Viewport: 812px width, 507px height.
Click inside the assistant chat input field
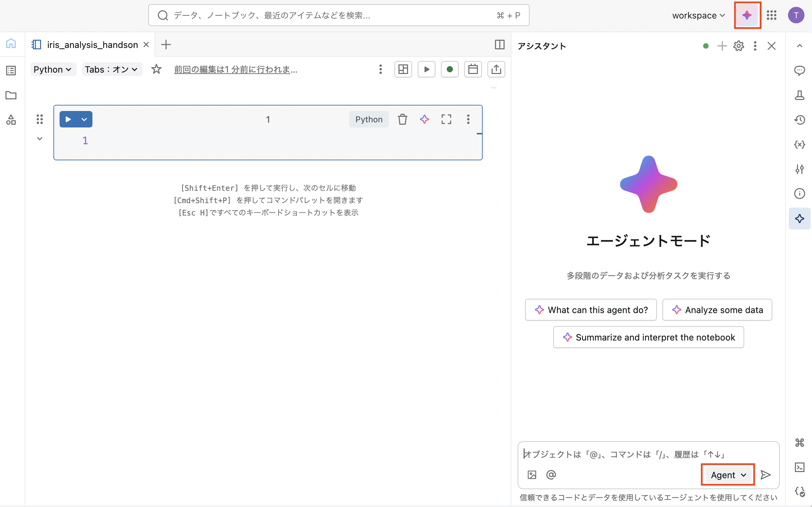[x=616, y=454]
